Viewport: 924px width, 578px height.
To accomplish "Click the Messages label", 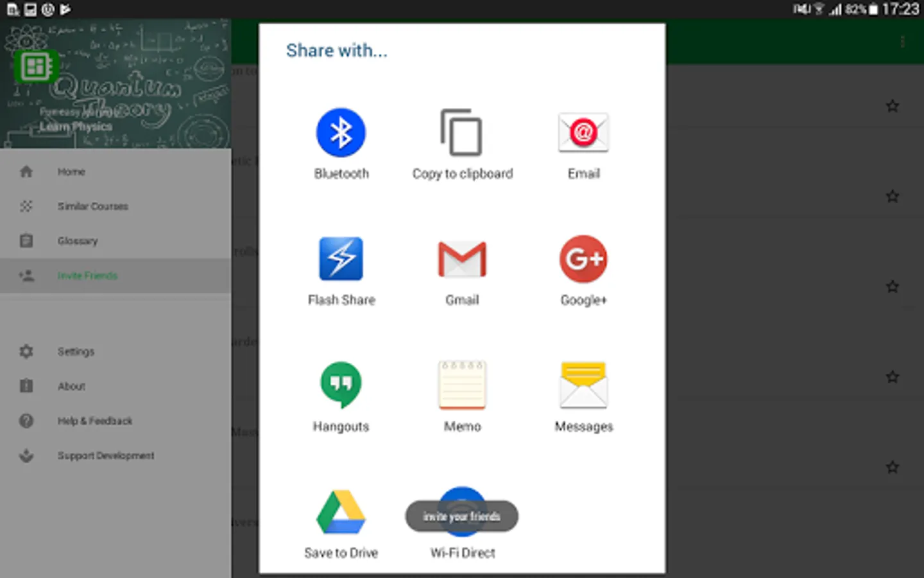I will click(584, 426).
